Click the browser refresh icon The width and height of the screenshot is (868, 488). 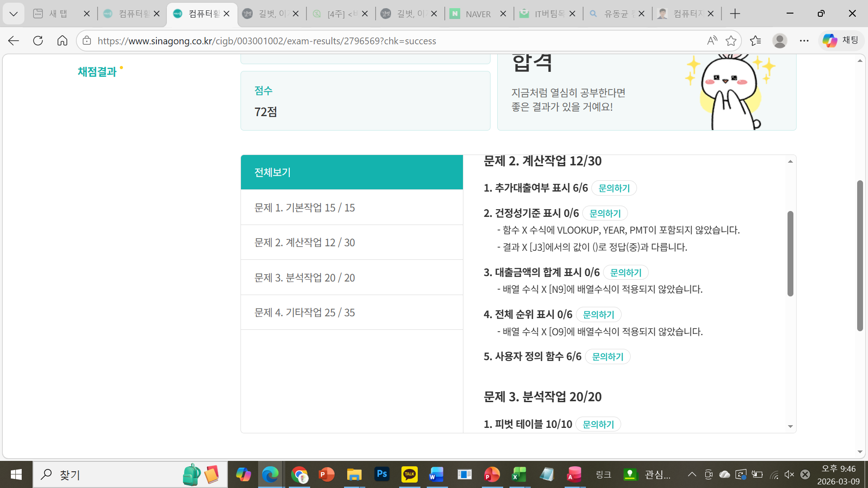[38, 41]
